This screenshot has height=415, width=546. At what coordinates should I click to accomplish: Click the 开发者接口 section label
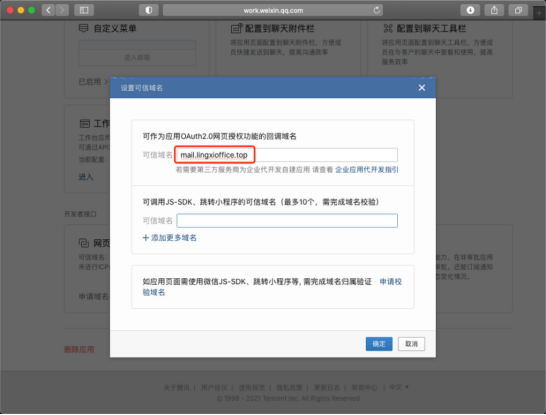[80, 214]
